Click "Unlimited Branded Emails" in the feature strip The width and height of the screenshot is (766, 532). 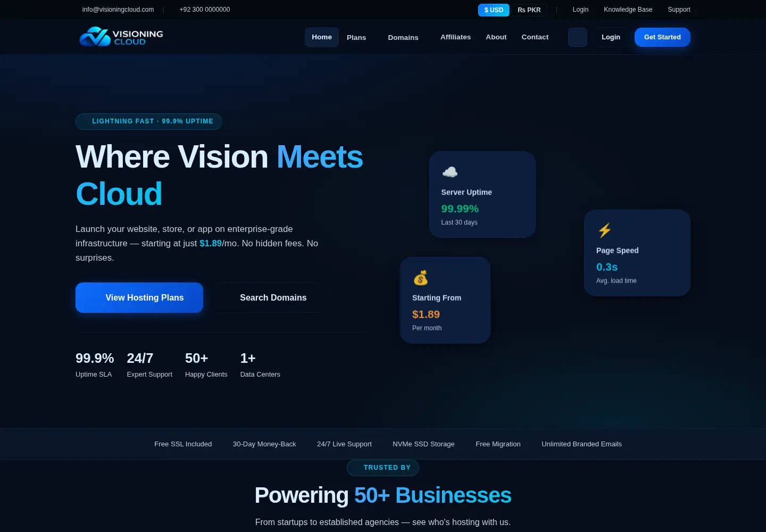tap(581, 444)
